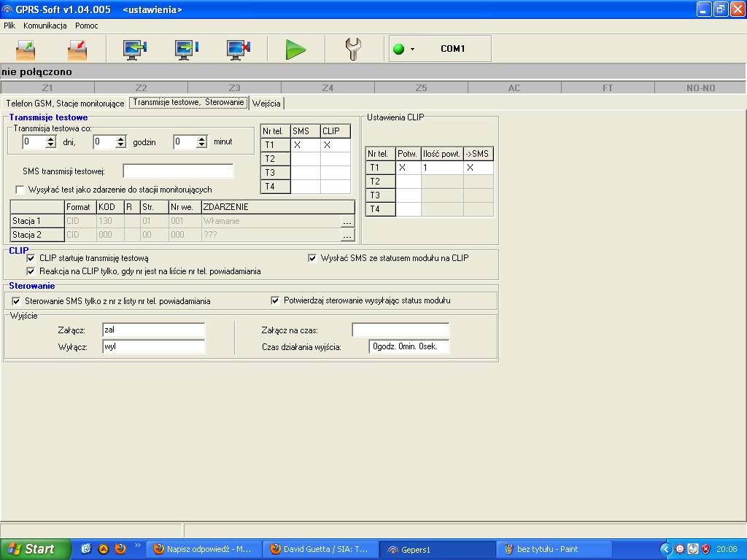The height and width of the screenshot is (560, 747).
Task: Click the Załącz input field
Action: 153,330
